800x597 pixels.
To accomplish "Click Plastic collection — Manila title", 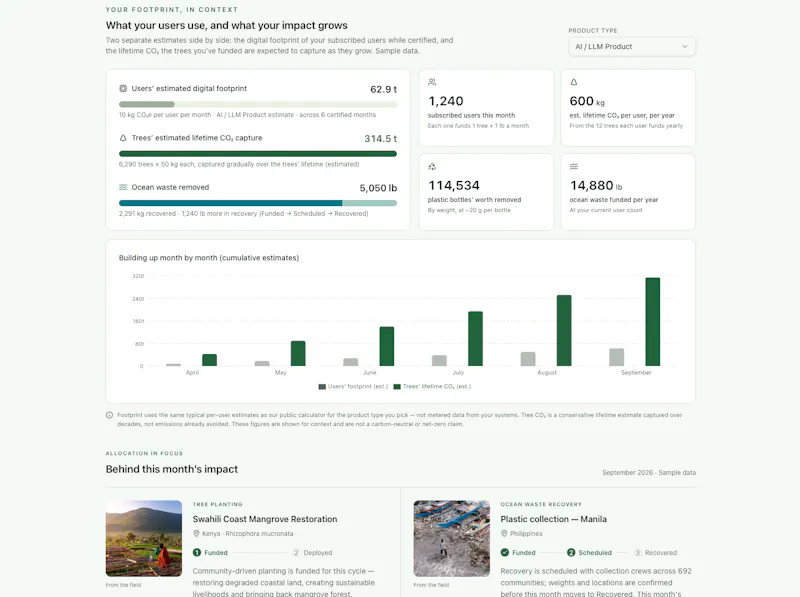I will [x=554, y=519].
